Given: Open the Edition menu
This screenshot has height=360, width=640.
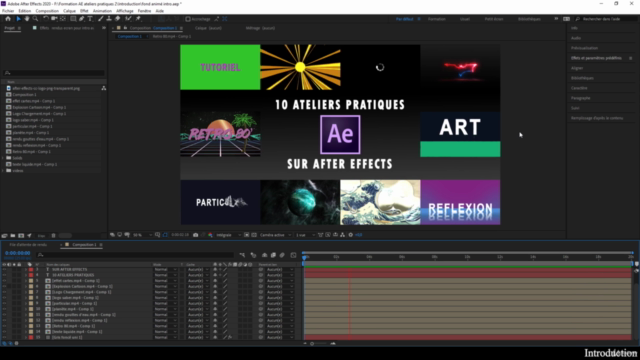Looking at the screenshot, I should click(24, 11).
